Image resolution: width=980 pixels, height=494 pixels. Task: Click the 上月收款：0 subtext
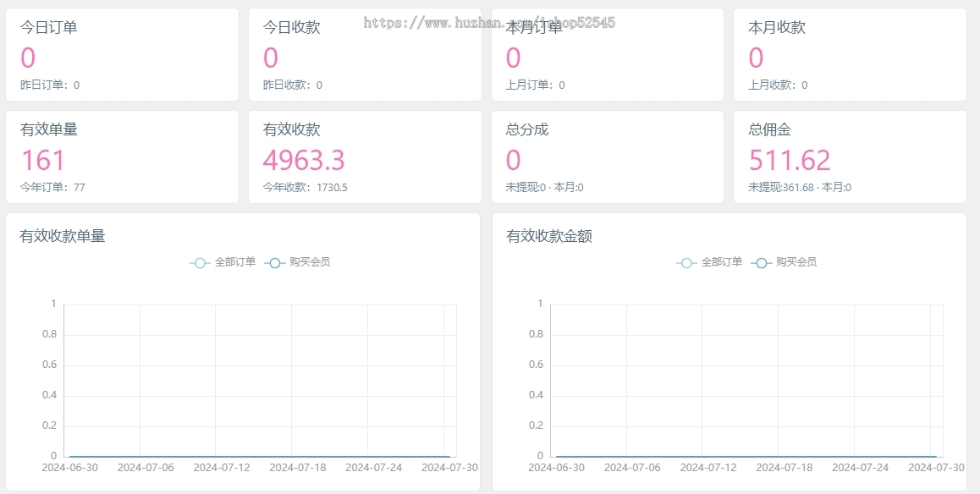pyautogui.click(x=778, y=85)
